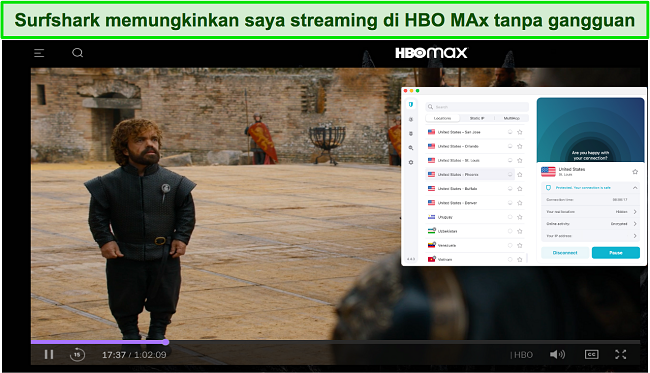Select Uruguay in the server list
This screenshot has width=650, height=373.
click(470, 217)
